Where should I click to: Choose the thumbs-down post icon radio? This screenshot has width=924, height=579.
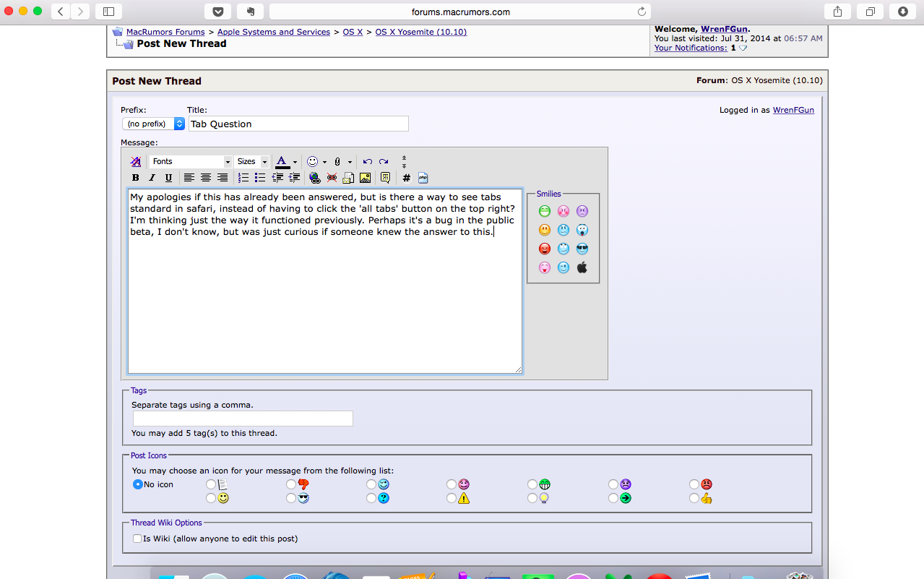(x=291, y=484)
